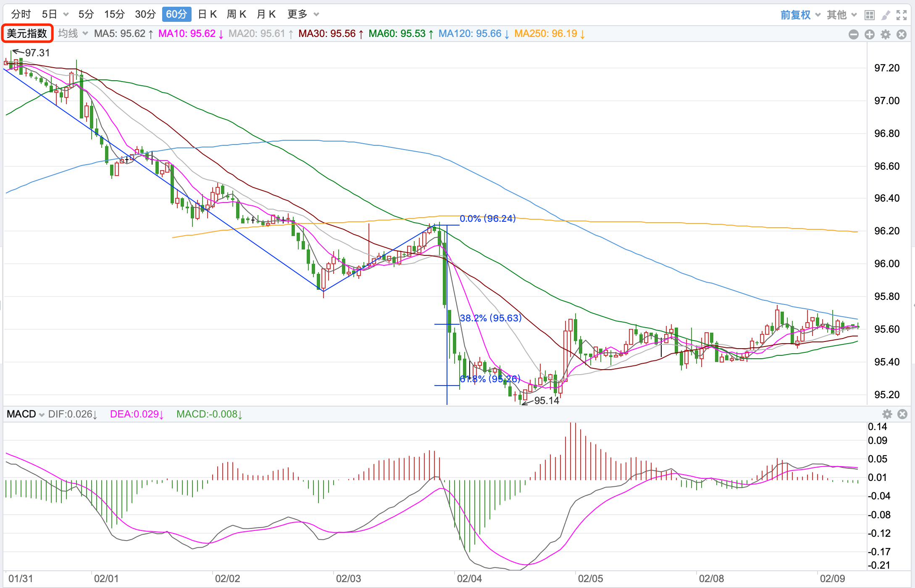915x588 pixels.
Task: Click the 美元指数 symbol name button
Action: [27, 34]
